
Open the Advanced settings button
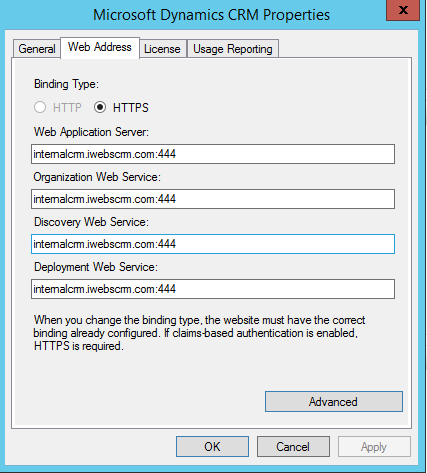coord(334,402)
